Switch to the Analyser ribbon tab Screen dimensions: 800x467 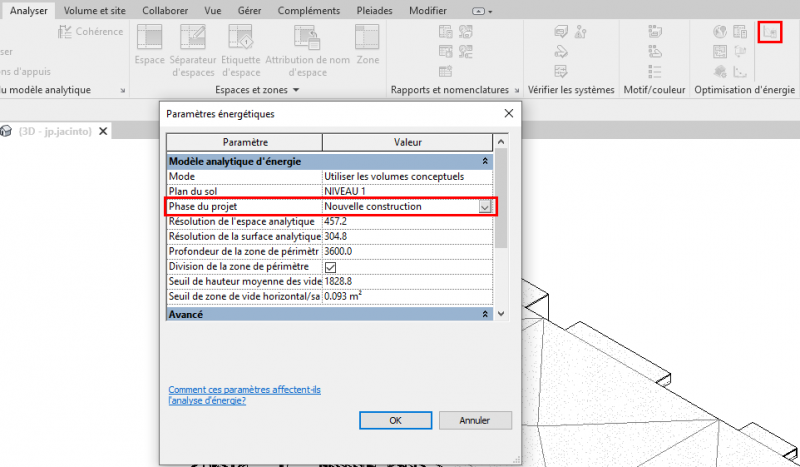(x=29, y=10)
